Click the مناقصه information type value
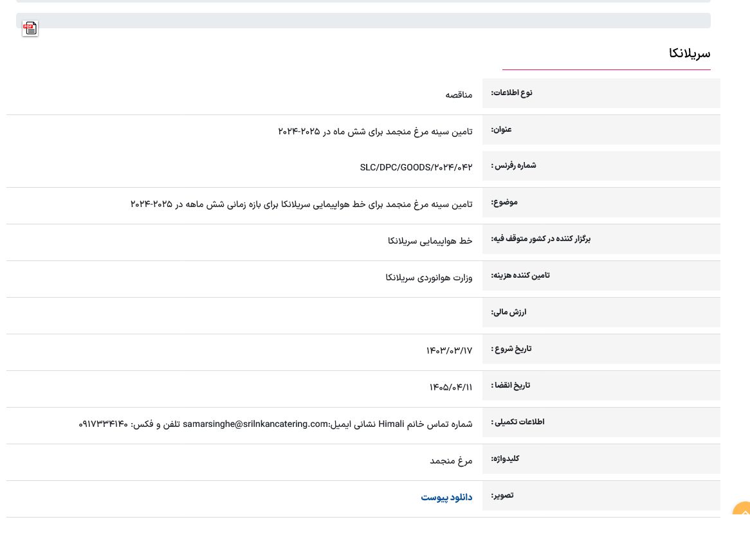 (459, 95)
